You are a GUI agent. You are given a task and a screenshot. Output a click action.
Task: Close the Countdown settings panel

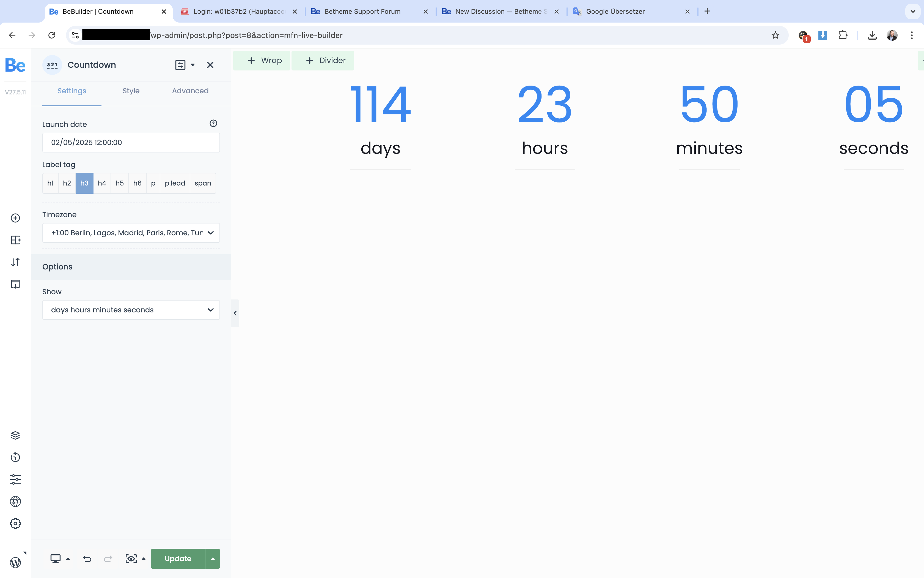tap(210, 65)
